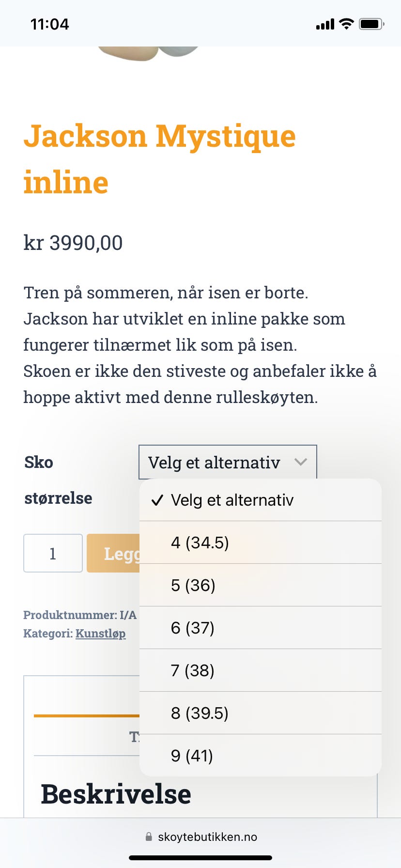Tap the skoytebutikken.no address text
The width and height of the screenshot is (401, 868).
(x=207, y=837)
